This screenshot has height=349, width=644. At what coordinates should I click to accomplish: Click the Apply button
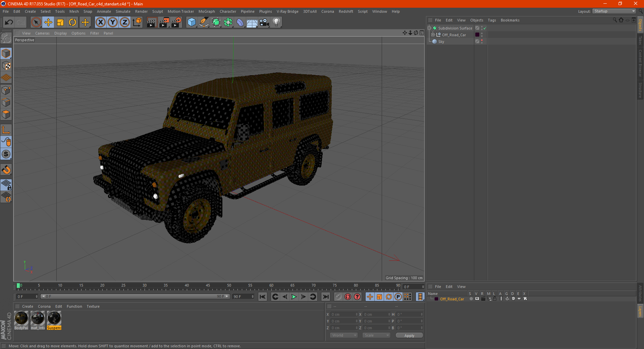pyautogui.click(x=409, y=335)
